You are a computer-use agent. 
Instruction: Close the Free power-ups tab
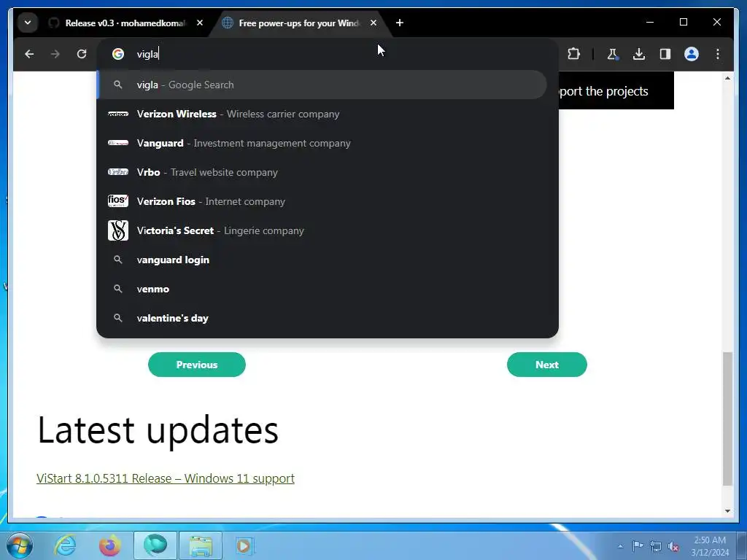coord(373,23)
